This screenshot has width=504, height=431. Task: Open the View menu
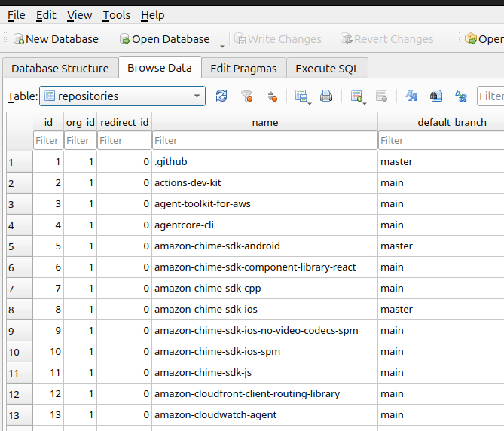pos(79,15)
